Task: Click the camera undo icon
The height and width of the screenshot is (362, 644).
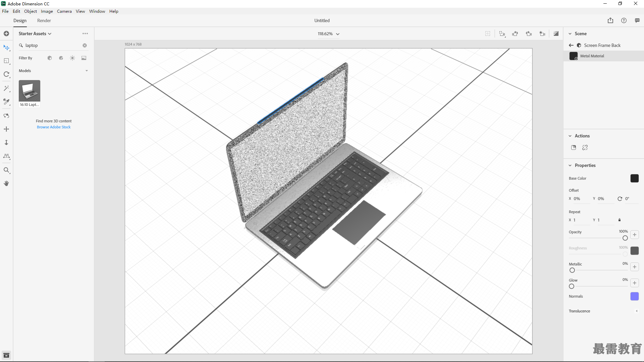Action: 515,34
